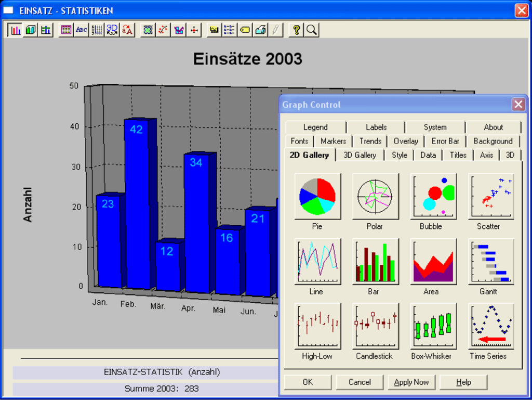Choose the Polar chart type thumbnail
Viewport: 532px width, 400px height.
pos(375,196)
